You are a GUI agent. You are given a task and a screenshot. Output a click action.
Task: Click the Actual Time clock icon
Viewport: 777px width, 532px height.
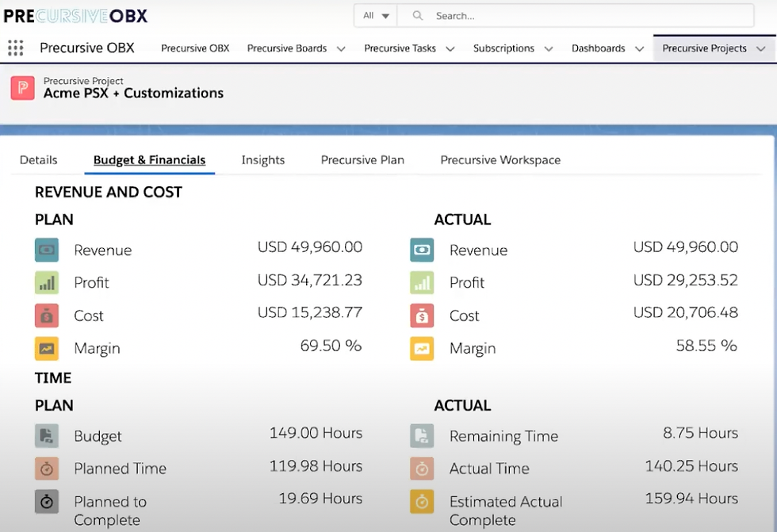[x=422, y=468]
